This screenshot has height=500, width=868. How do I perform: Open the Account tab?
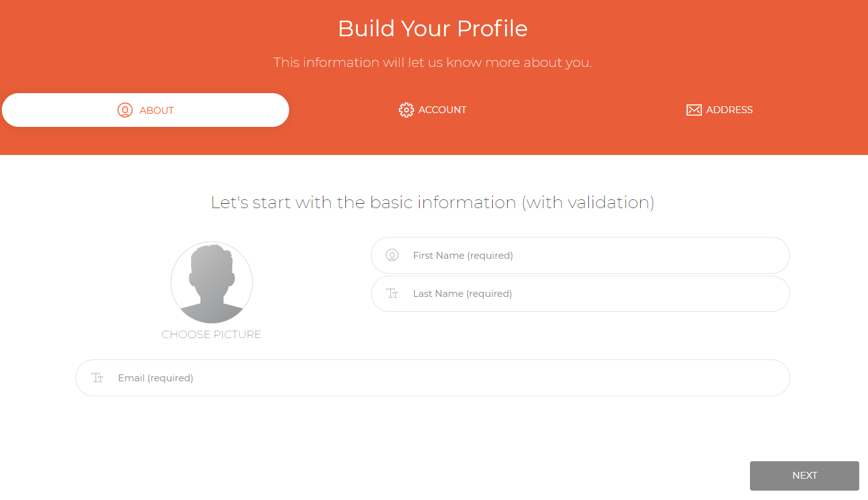(x=433, y=110)
